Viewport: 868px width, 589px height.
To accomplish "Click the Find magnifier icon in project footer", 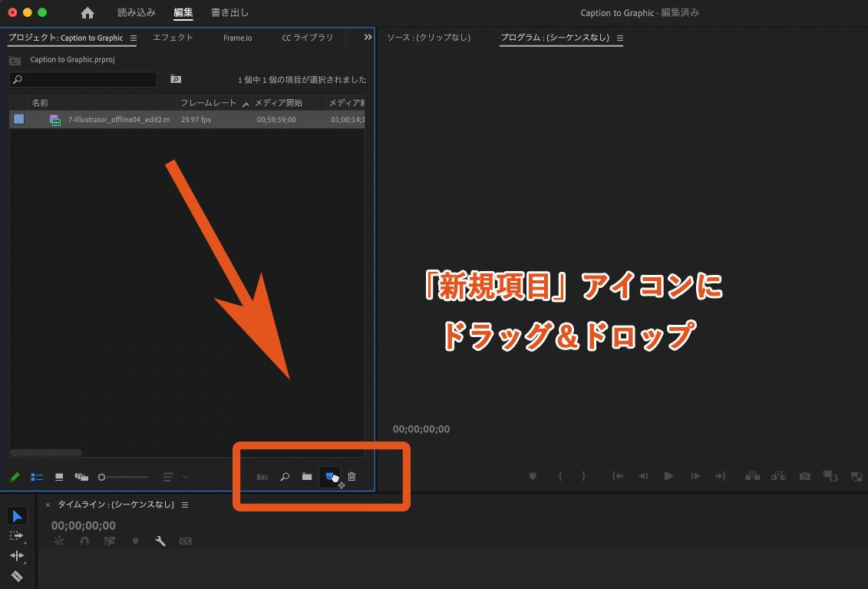I will pos(285,477).
